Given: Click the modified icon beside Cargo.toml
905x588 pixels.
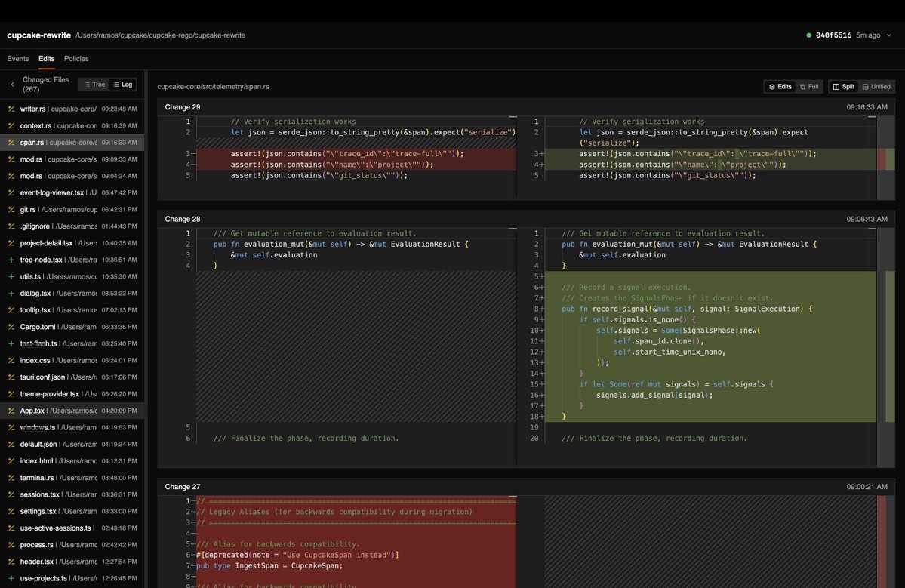Looking at the screenshot, I should coord(11,327).
